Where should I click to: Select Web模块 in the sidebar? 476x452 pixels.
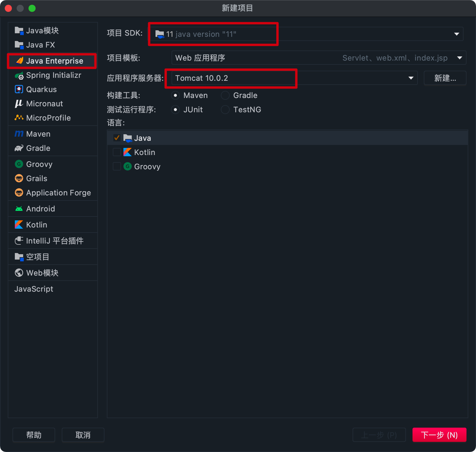click(53, 273)
